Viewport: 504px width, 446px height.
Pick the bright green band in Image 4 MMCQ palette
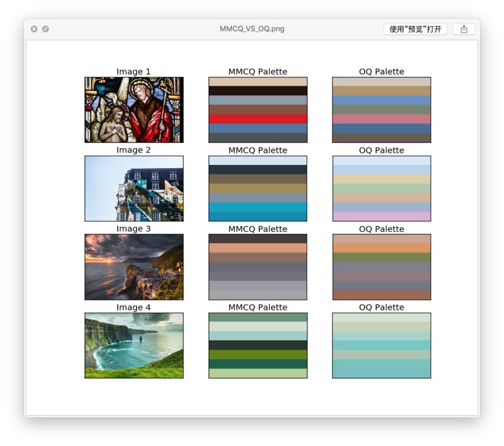258,355
